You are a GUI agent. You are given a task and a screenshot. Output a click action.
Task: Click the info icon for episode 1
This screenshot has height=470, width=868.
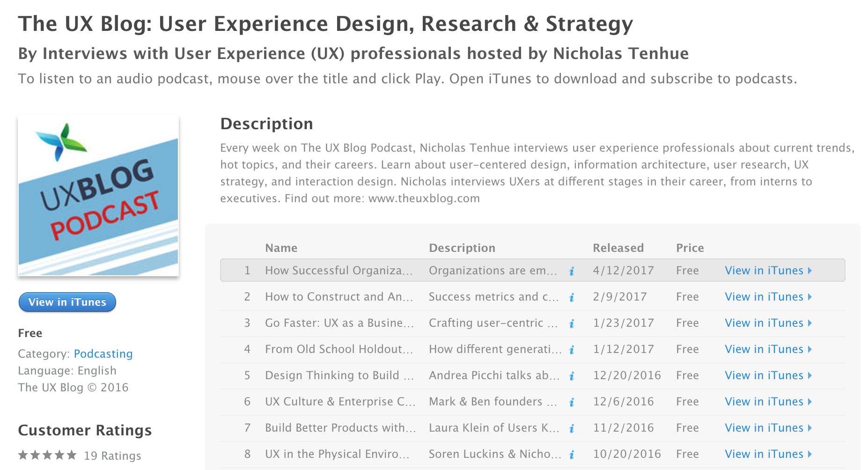[x=571, y=271]
